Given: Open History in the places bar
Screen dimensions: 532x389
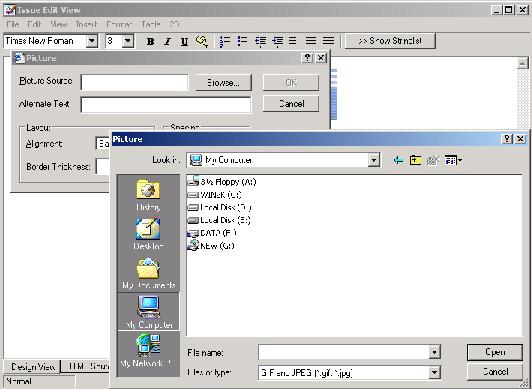Looking at the screenshot, I should (148, 195).
